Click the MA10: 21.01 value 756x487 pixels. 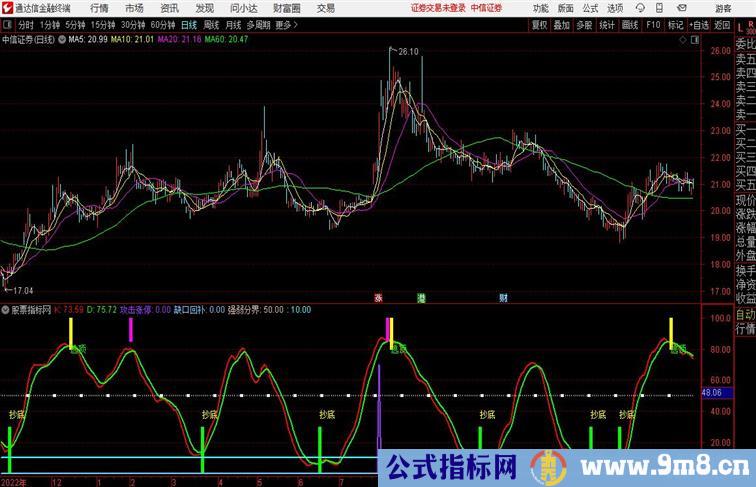click(x=132, y=40)
